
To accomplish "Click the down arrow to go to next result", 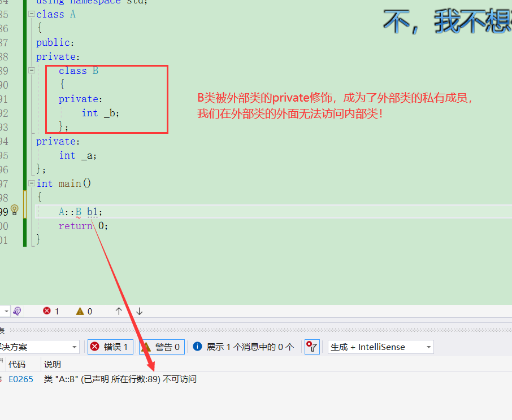I will pyautogui.click(x=138, y=310).
